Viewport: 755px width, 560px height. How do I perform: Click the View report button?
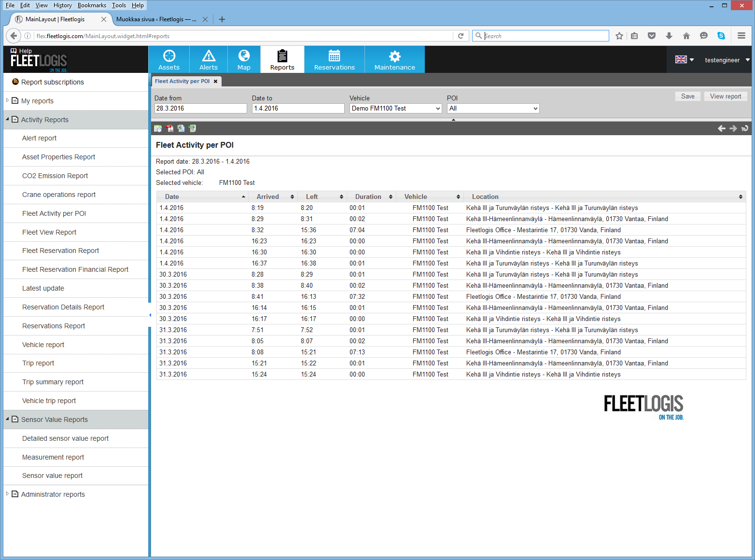pyautogui.click(x=726, y=97)
